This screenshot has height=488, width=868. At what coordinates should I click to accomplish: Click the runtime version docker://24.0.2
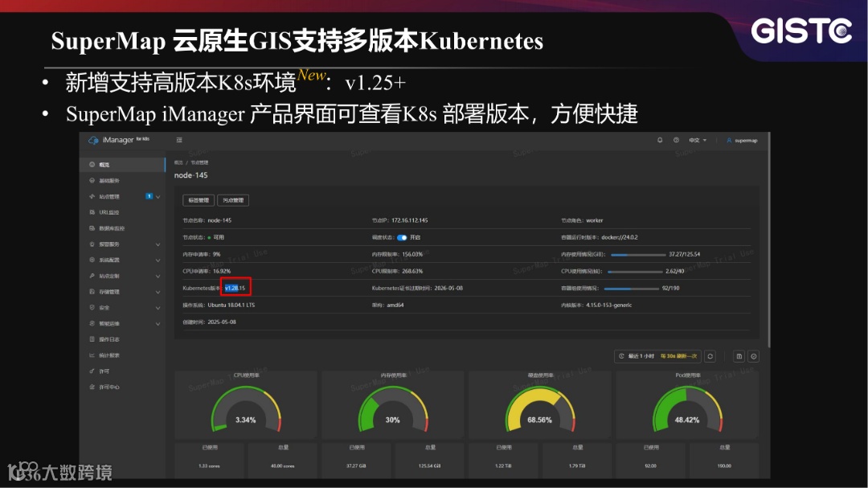coord(620,238)
